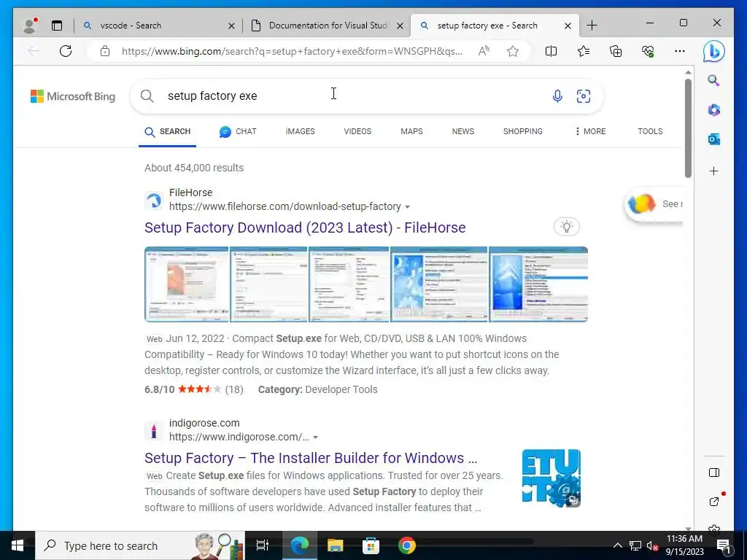Image resolution: width=747 pixels, height=560 pixels.
Task: Add a sidebar app with plus
Action: 713,171
